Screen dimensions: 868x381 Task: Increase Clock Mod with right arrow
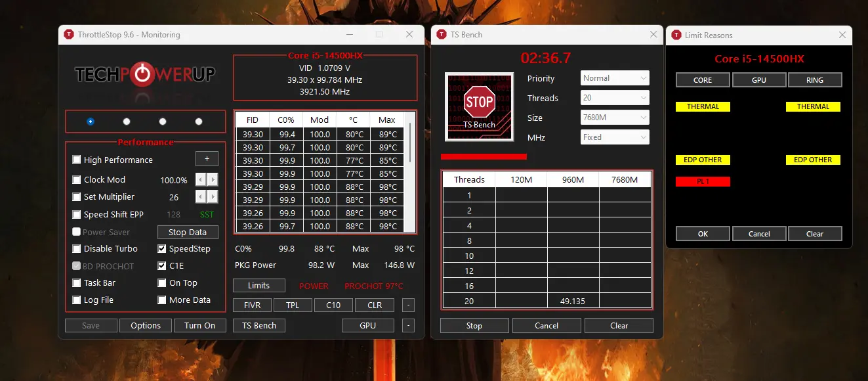213,179
